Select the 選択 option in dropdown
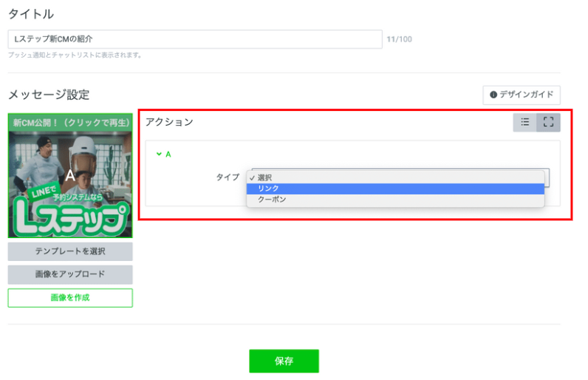The height and width of the screenshot is (380, 588). 395,178
